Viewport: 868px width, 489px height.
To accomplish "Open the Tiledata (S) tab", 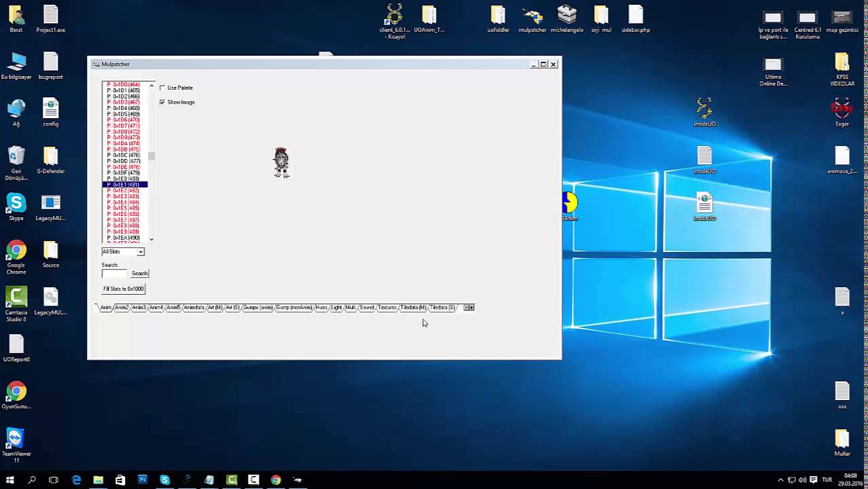I will coord(443,308).
